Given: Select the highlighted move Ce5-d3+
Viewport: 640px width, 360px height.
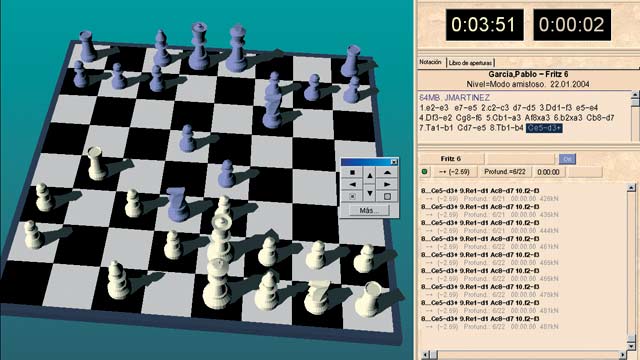Looking at the screenshot, I should [x=544, y=128].
